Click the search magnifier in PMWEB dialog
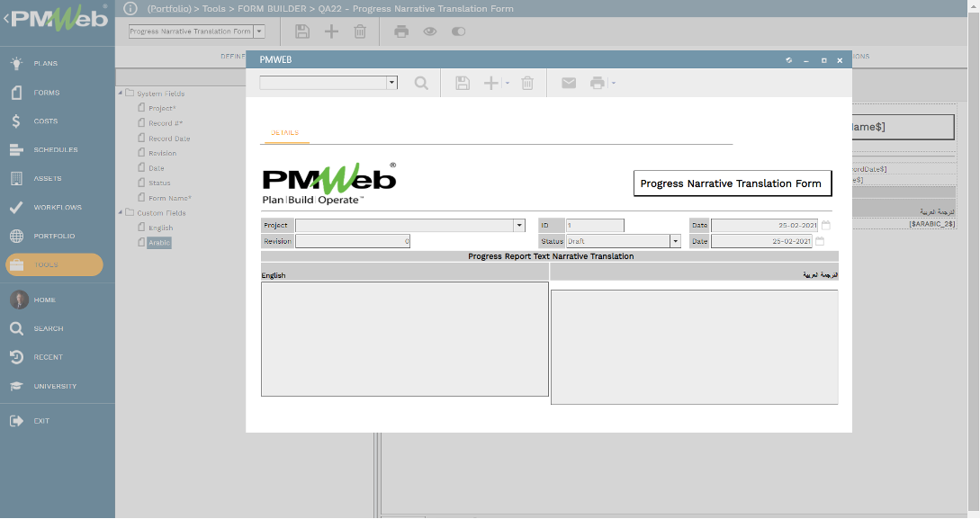The width and height of the screenshot is (980, 519). (421, 83)
